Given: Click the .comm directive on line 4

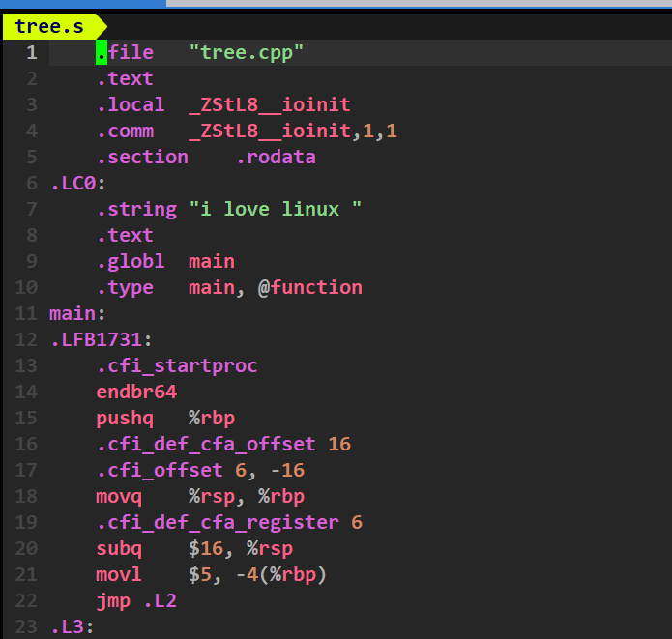Looking at the screenshot, I should [125, 131].
